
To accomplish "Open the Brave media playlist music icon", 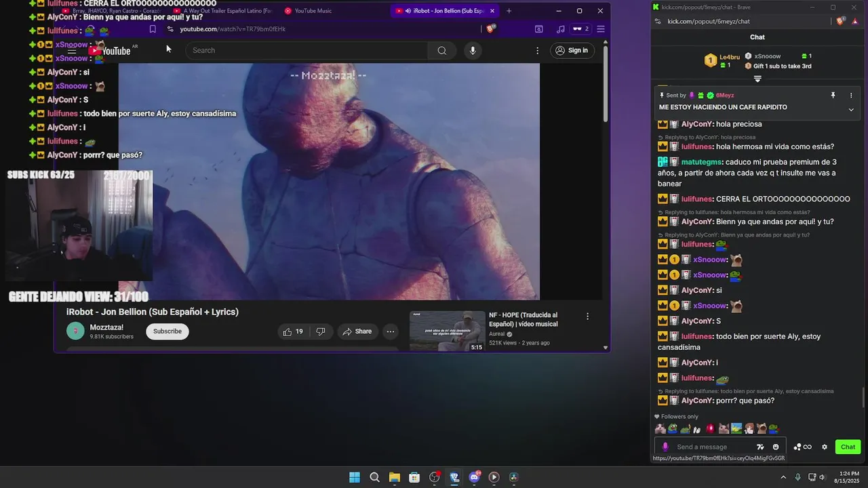I will [x=560, y=29].
